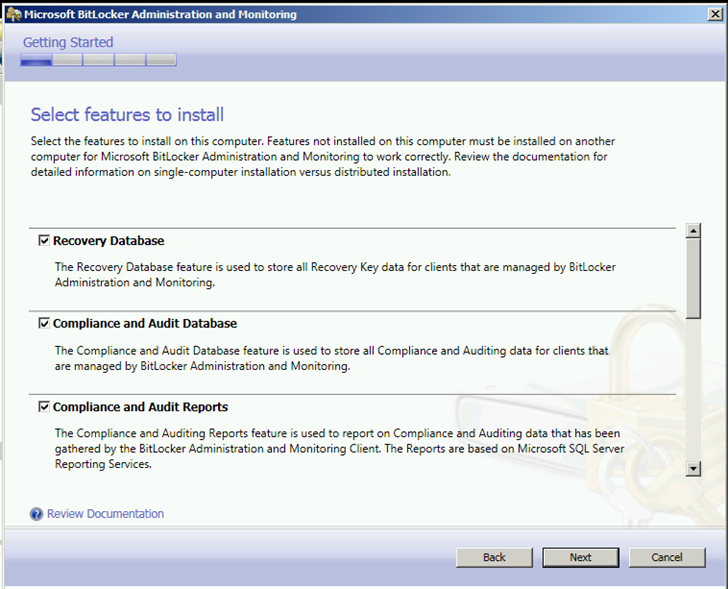The image size is (728, 589).
Task: Open the Review Documentation link
Action: 105,514
